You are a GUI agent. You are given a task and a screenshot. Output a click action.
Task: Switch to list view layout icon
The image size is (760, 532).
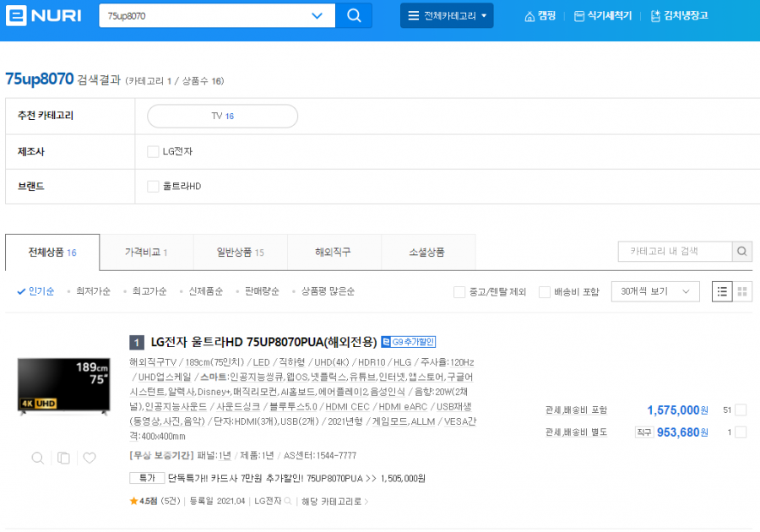pos(722,291)
